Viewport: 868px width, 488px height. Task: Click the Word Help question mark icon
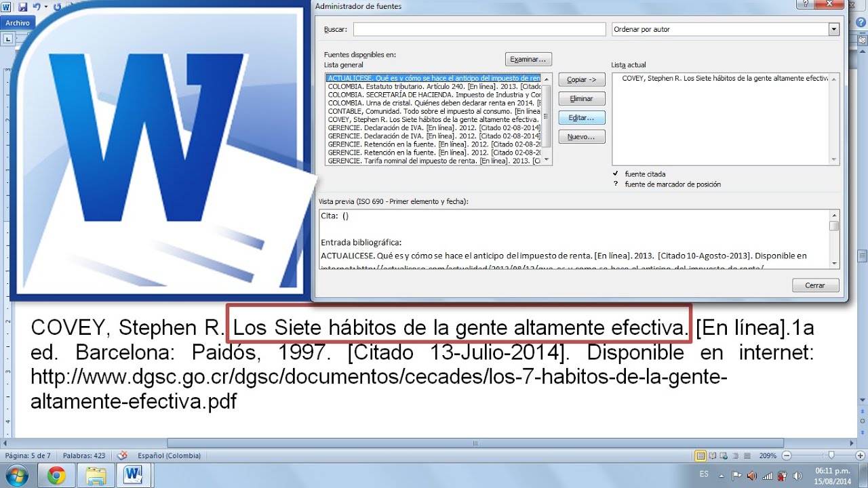(861, 22)
